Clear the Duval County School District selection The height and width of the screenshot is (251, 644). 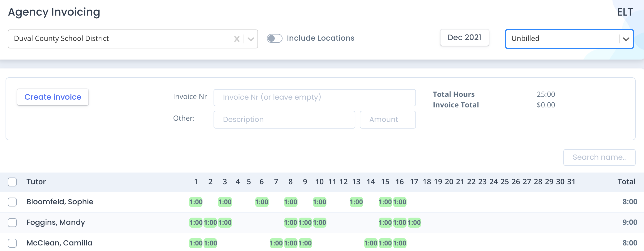click(x=237, y=39)
